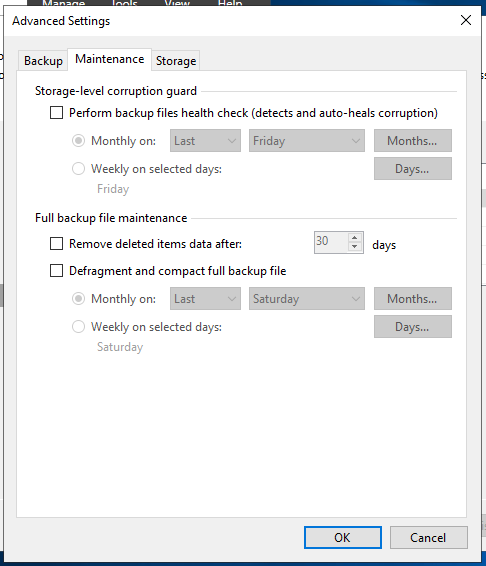Open the Last dropdown for defragment schedule
Image resolution: width=486 pixels, height=566 pixels.
[x=205, y=299]
